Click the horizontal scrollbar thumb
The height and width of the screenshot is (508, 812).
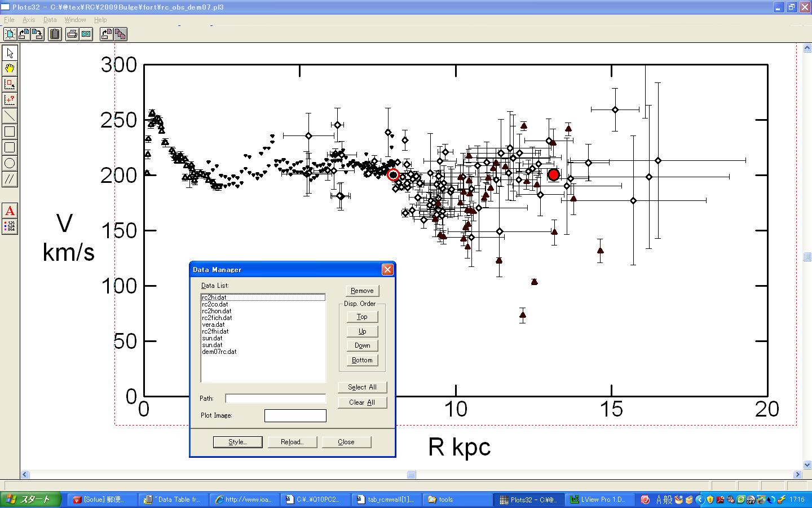pyautogui.click(x=412, y=475)
